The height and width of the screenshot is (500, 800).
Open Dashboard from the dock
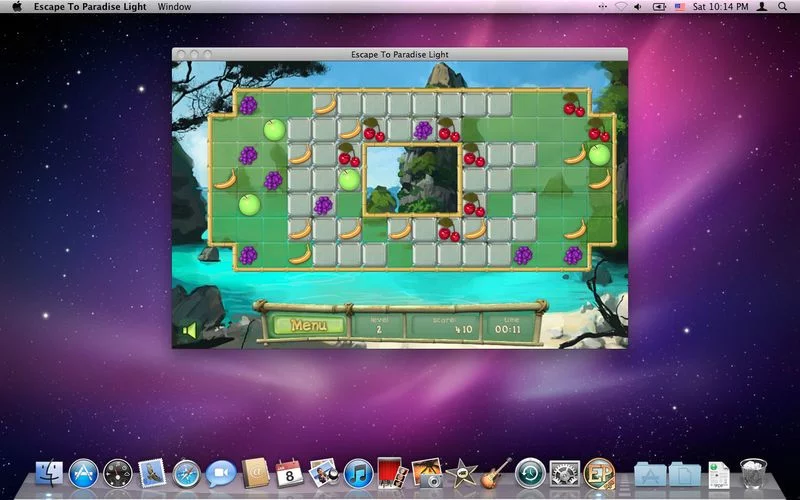point(117,473)
